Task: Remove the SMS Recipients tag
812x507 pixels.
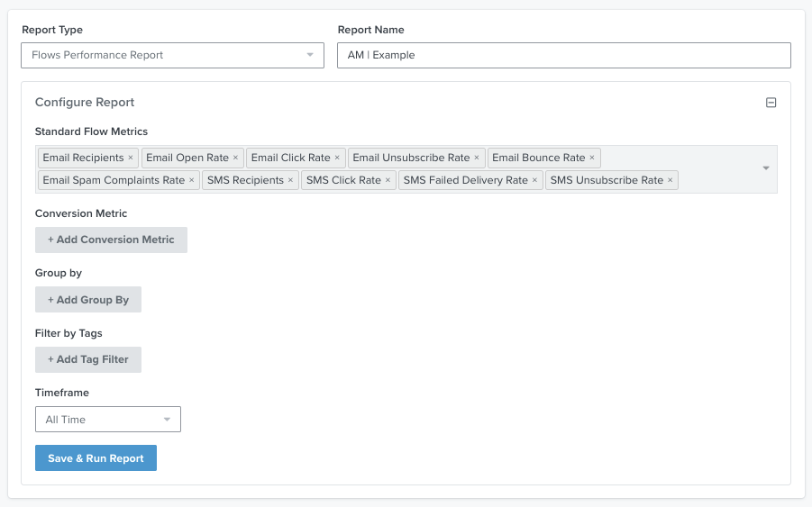Action: (x=290, y=180)
